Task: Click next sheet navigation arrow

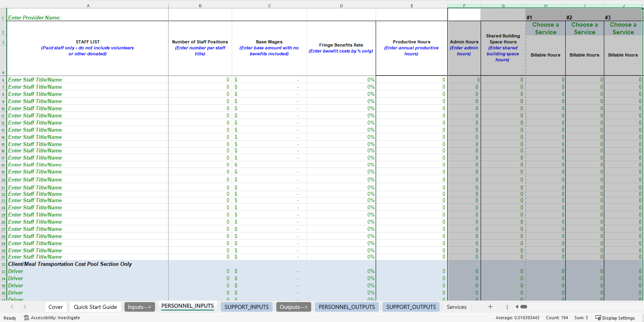Action: [x=25, y=307]
